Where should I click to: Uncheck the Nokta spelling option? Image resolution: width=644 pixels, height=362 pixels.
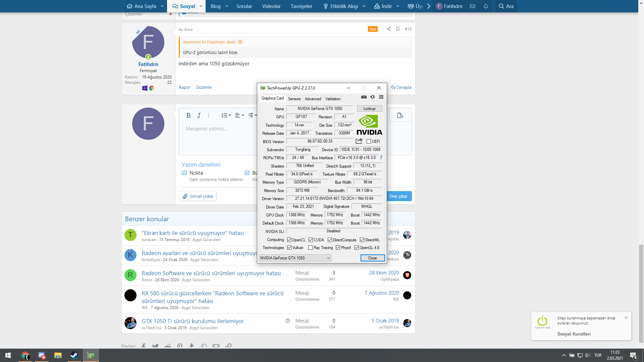coord(184,173)
